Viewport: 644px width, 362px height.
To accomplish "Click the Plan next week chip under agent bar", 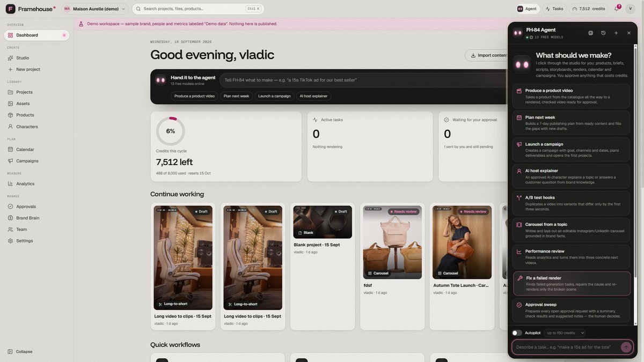I will [x=236, y=96].
